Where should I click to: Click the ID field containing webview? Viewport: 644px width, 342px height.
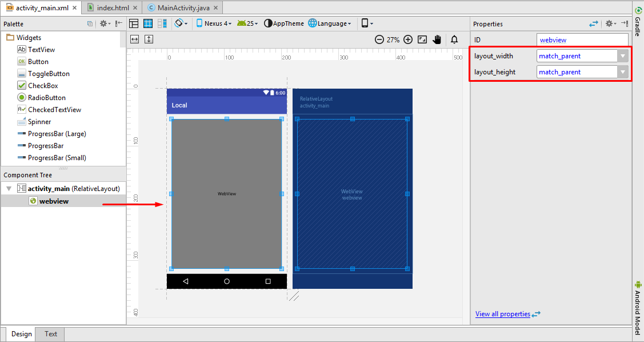pyautogui.click(x=582, y=39)
